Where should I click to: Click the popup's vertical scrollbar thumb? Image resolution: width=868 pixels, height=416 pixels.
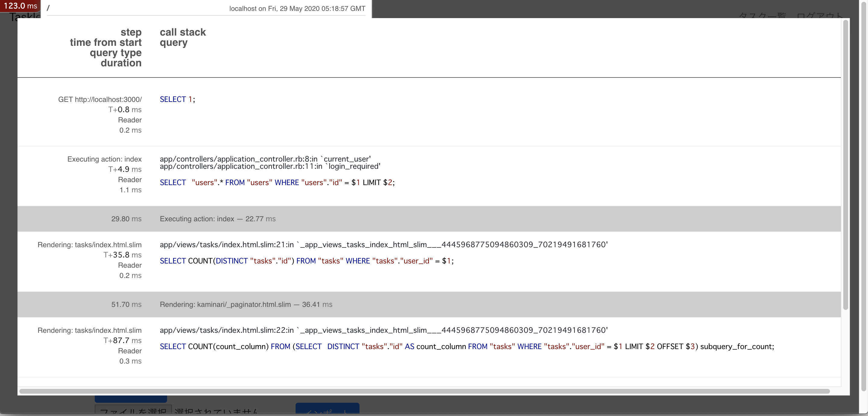click(x=845, y=165)
